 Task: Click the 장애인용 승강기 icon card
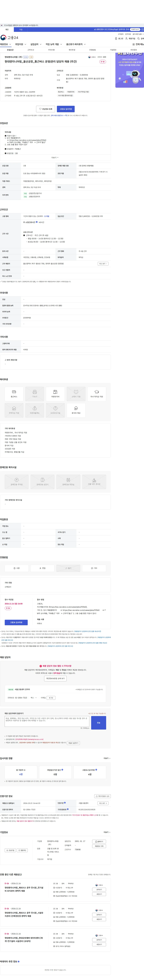[42, 482]
